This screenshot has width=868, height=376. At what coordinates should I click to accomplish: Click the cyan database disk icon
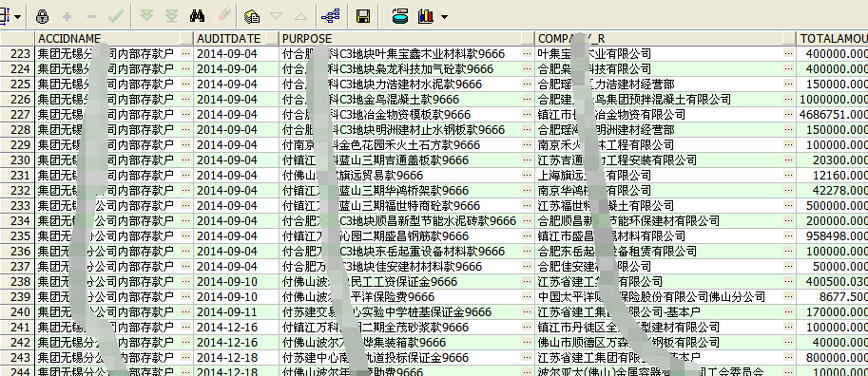click(x=400, y=16)
